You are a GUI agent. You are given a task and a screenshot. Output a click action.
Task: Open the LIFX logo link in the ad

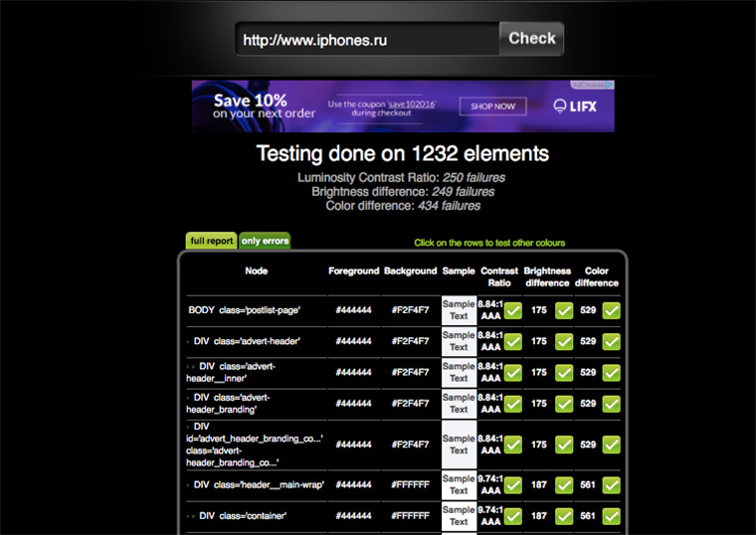[x=575, y=106]
